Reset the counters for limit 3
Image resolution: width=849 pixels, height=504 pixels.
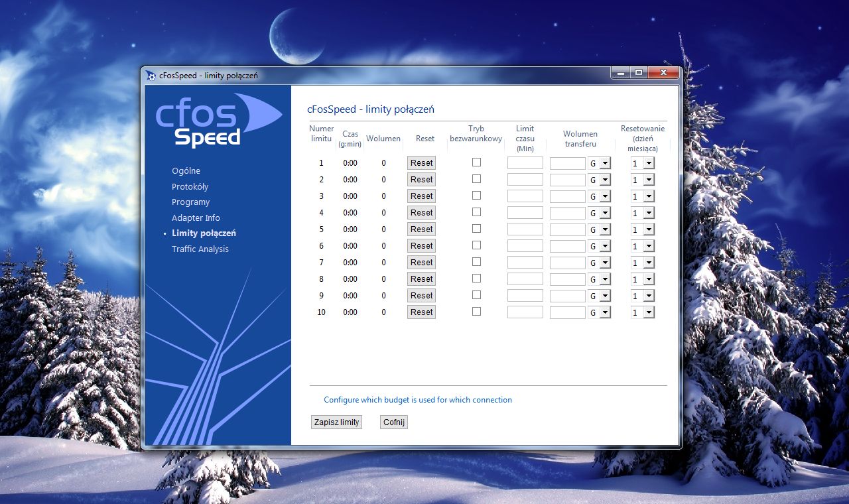click(421, 196)
